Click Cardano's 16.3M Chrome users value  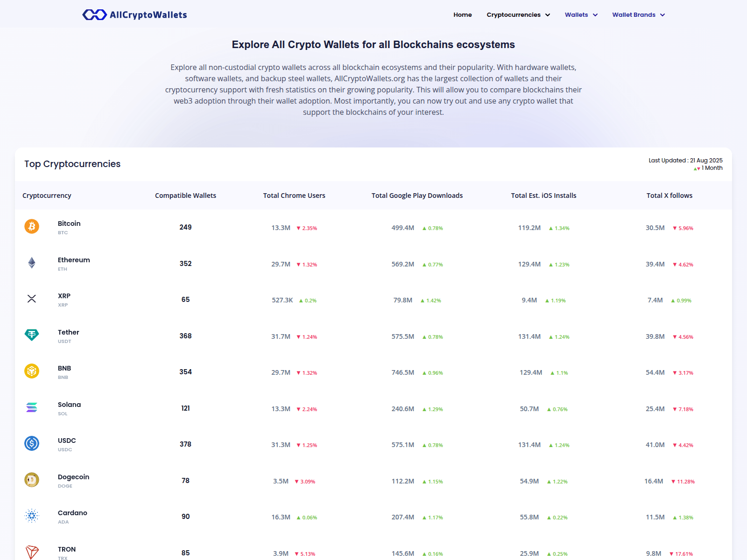[x=281, y=517]
